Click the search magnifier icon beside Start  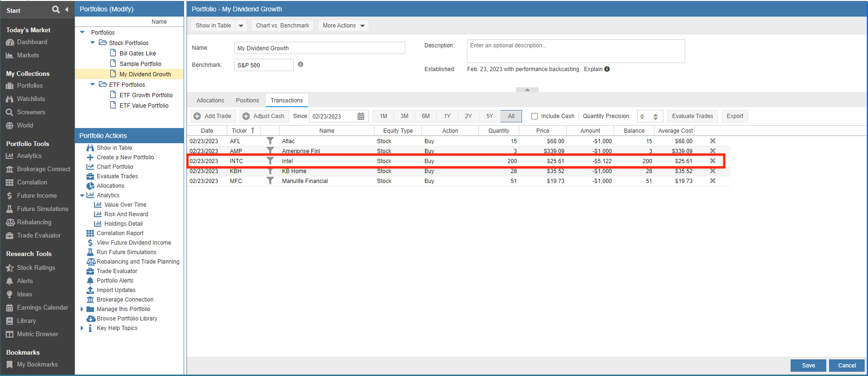coord(56,9)
